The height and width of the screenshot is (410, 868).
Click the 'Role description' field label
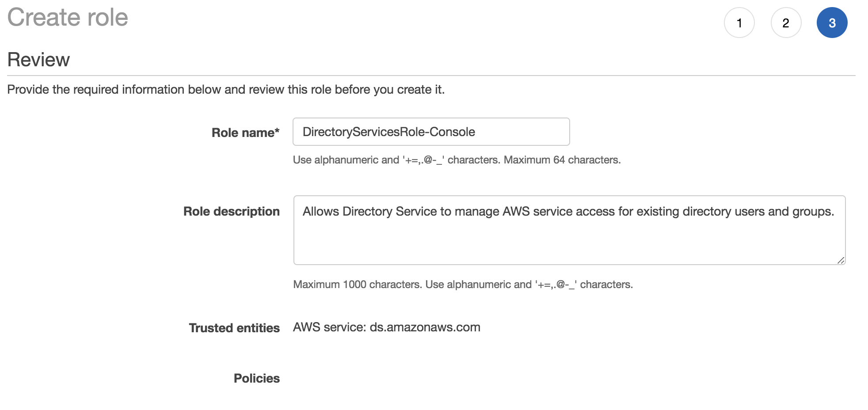click(x=232, y=212)
